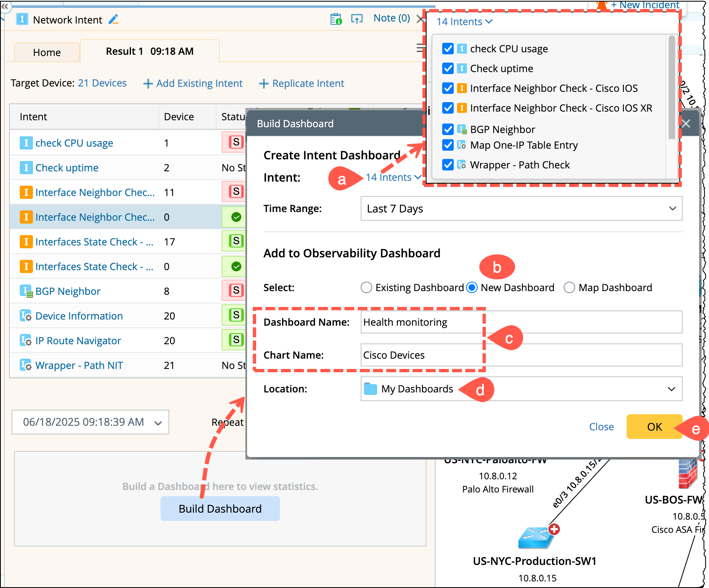Click the Chart Name input field

tap(521, 355)
